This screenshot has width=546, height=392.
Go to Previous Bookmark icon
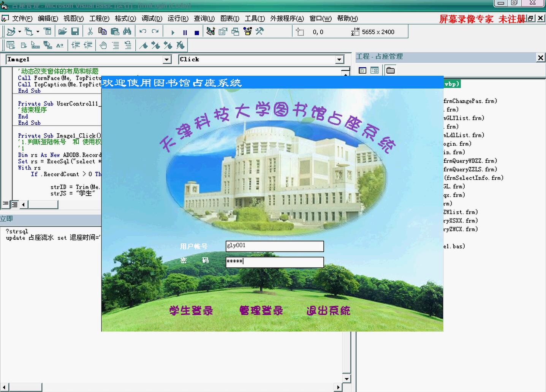(168, 45)
